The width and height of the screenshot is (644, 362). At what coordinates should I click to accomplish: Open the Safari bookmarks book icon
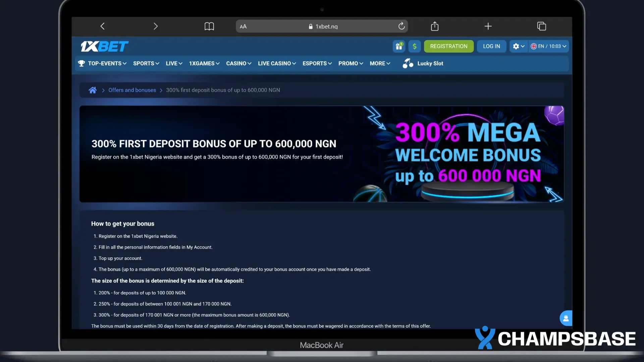coord(209,26)
